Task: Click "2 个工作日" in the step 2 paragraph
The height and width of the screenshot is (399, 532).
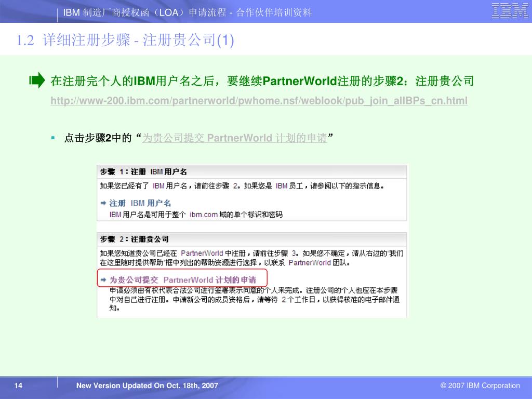Action: pos(301,299)
